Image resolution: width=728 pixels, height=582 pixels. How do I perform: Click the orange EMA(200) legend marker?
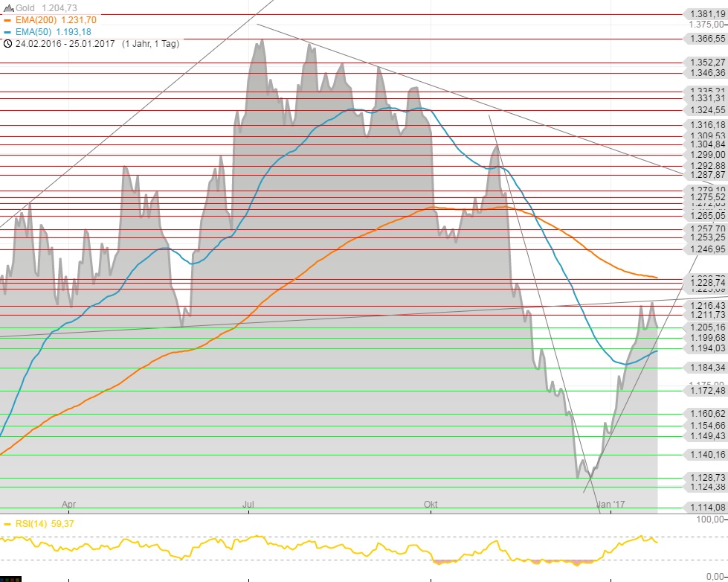(x=7, y=20)
